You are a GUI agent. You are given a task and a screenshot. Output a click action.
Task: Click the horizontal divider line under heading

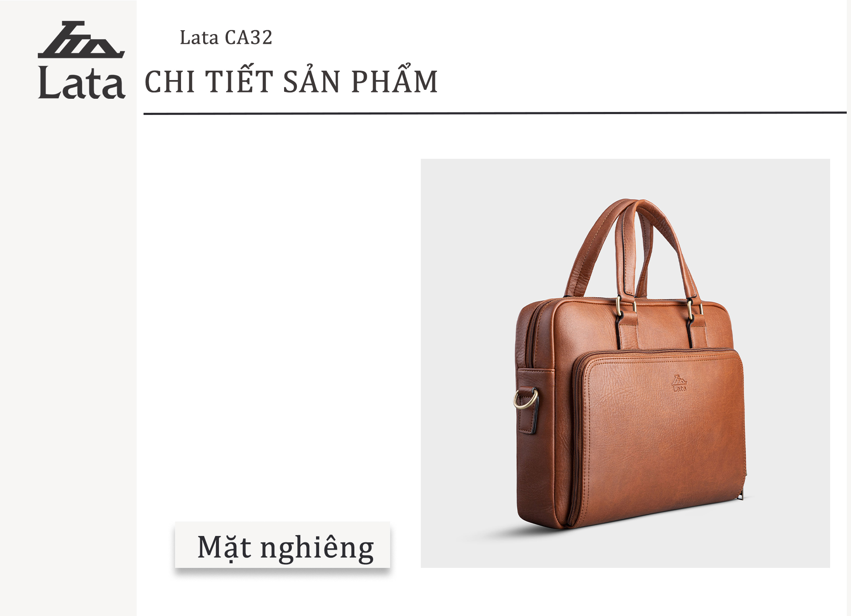coord(495,113)
